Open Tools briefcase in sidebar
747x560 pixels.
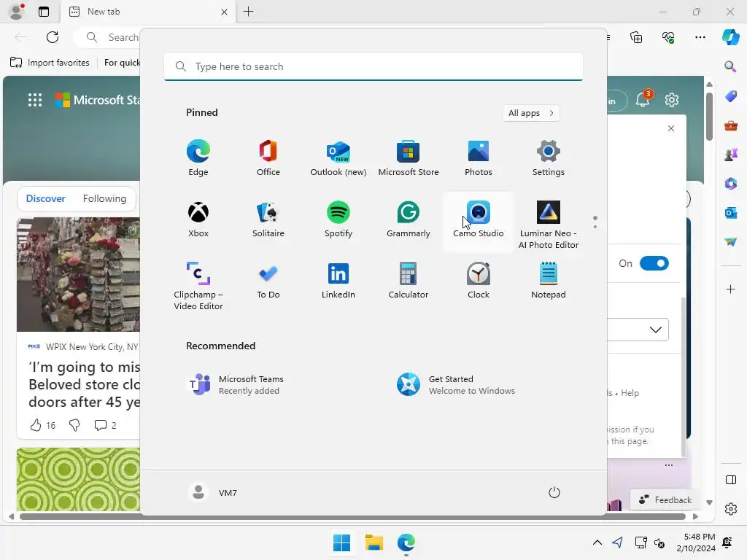coord(730,125)
